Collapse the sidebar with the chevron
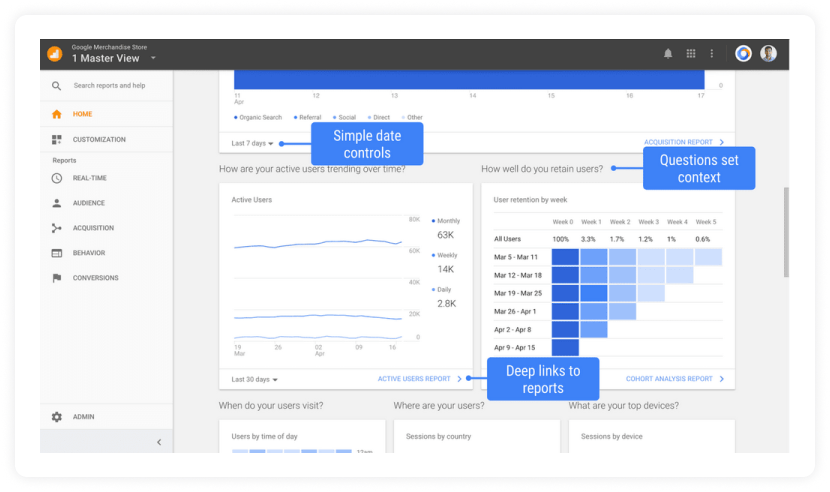 tap(159, 442)
